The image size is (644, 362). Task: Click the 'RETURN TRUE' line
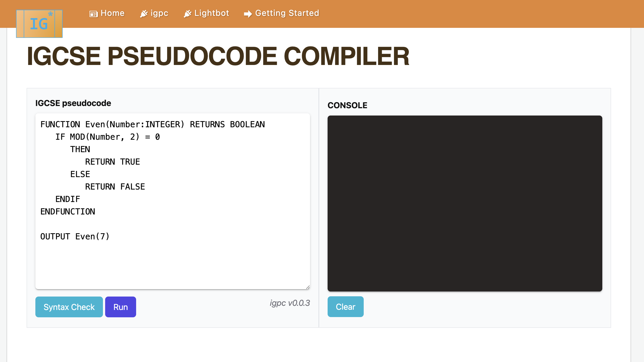tap(112, 162)
